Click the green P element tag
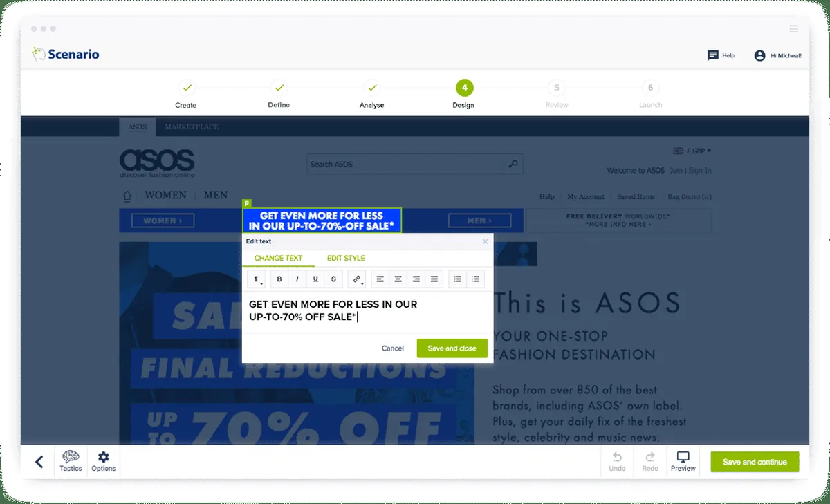The width and height of the screenshot is (830, 504). click(x=247, y=204)
